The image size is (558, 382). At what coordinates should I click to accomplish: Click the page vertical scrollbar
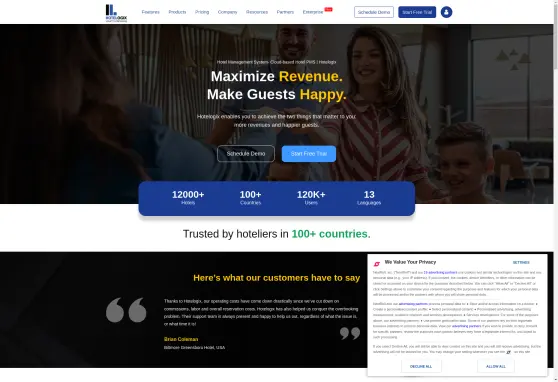coord(556,191)
